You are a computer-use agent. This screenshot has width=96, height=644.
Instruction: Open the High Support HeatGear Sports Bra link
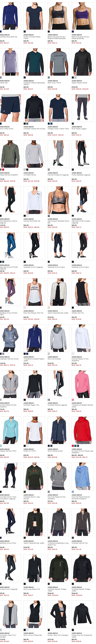[x=58, y=222]
